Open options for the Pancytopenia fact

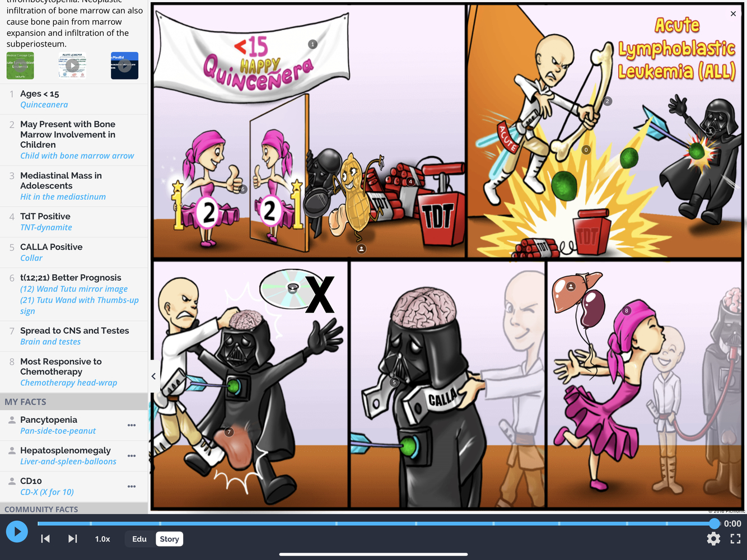point(132,425)
